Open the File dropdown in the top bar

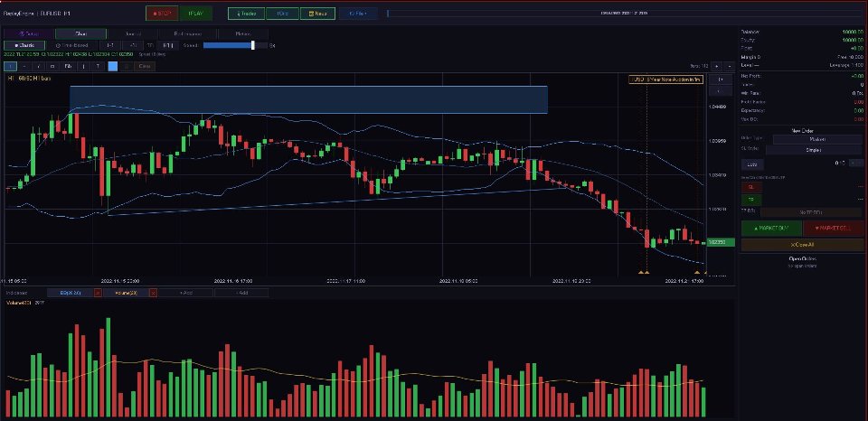coord(358,14)
